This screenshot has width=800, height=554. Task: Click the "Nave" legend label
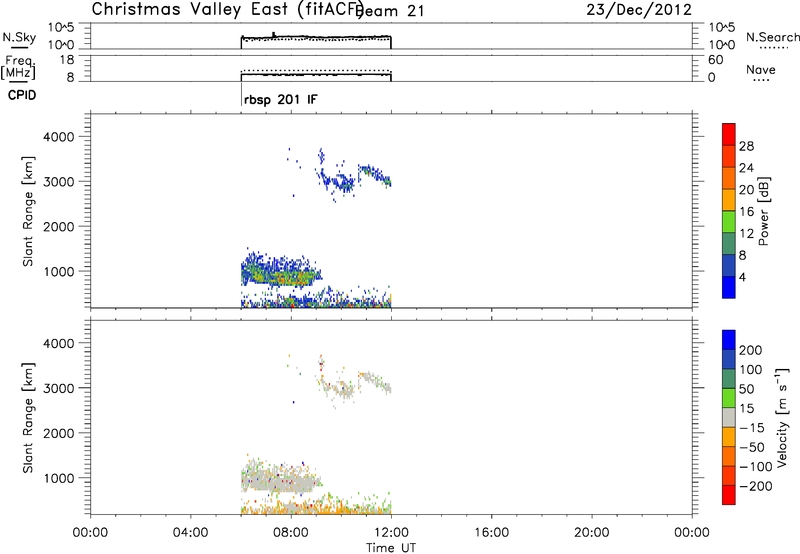761,70
